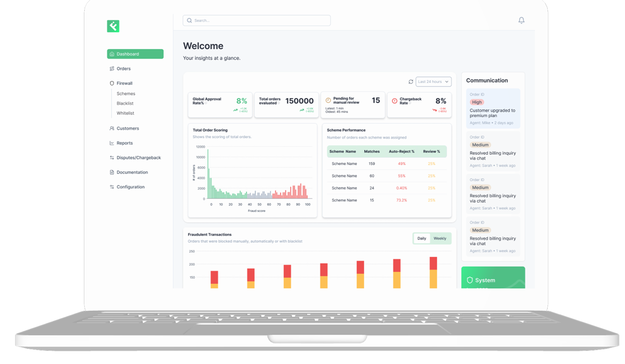The width and height of the screenshot is (625, 364).
Task: Open the Reports page
Action: [x=125, y=143]
